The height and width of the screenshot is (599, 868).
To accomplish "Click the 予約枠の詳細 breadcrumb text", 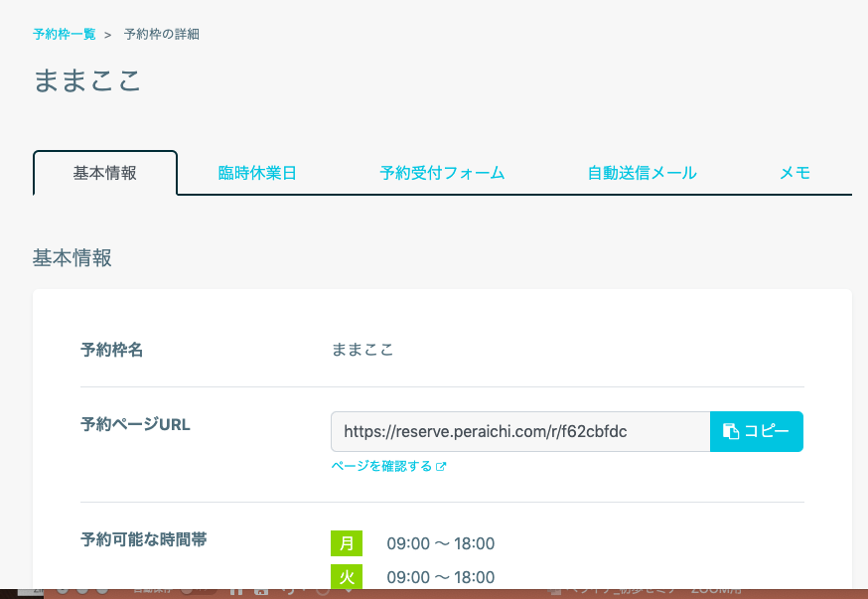I will [x=162, y=35].
